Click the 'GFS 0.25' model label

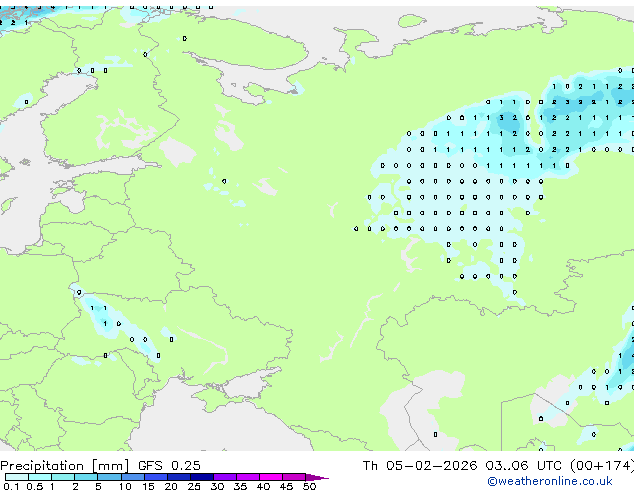(169, 466)
